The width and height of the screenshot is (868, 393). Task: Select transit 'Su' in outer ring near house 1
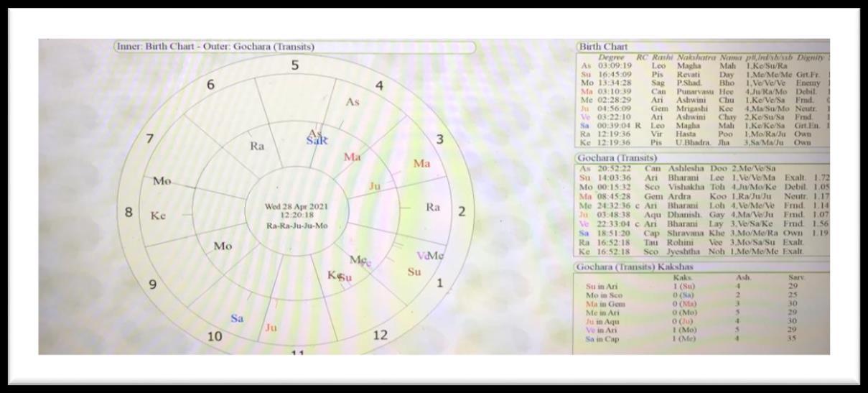click(x=414, y=272)
